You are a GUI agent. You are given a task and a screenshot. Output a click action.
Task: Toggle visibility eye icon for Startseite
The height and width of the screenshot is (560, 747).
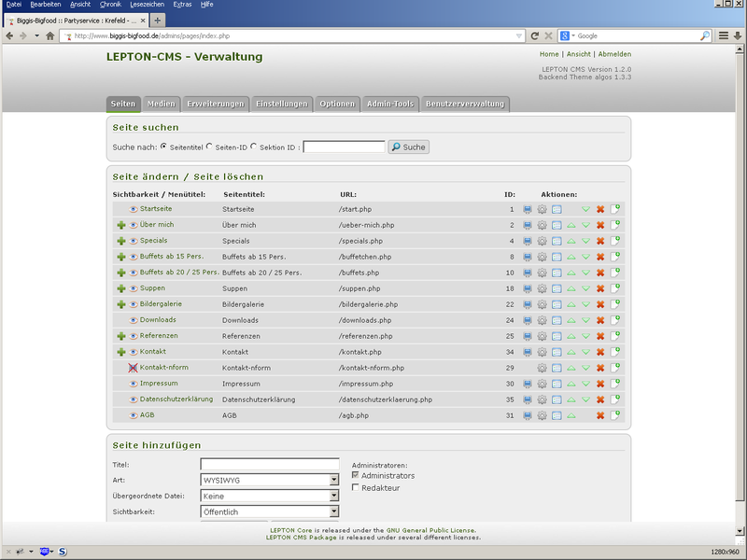134,209
